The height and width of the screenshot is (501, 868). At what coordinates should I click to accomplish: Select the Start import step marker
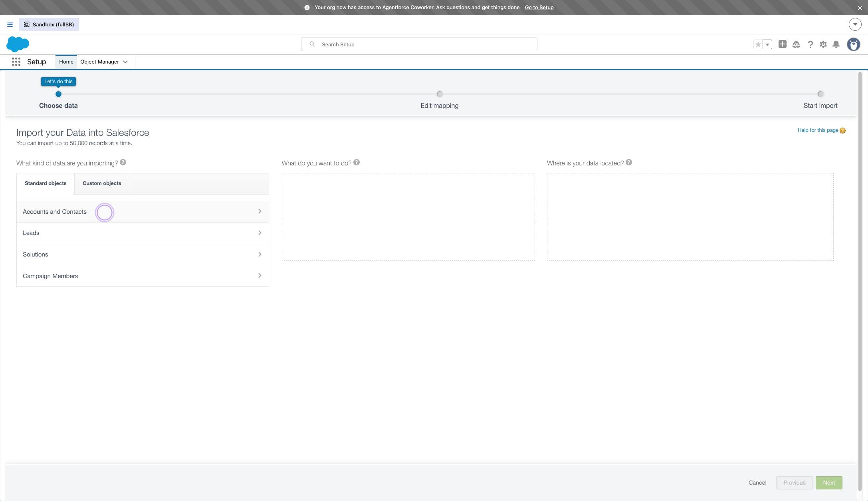point(820,94)
